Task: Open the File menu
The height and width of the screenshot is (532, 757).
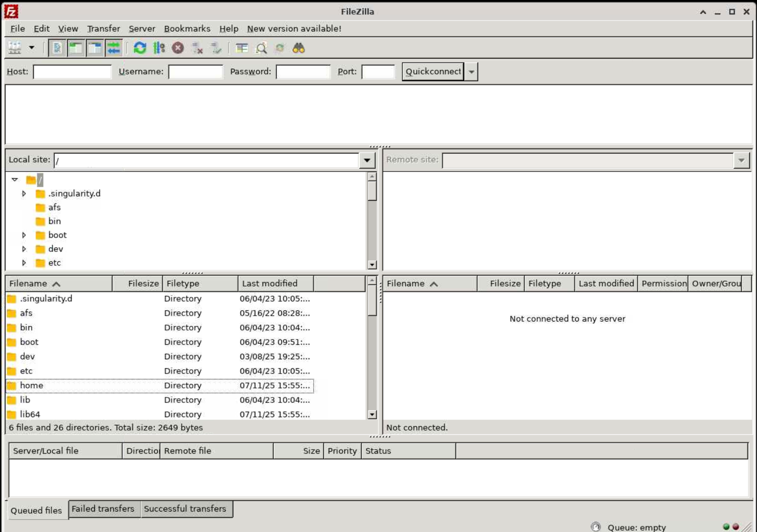Action: pos(18,29)
